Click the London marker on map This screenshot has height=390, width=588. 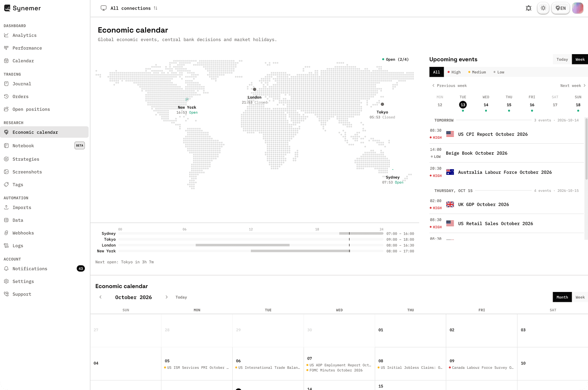point(255,89)
